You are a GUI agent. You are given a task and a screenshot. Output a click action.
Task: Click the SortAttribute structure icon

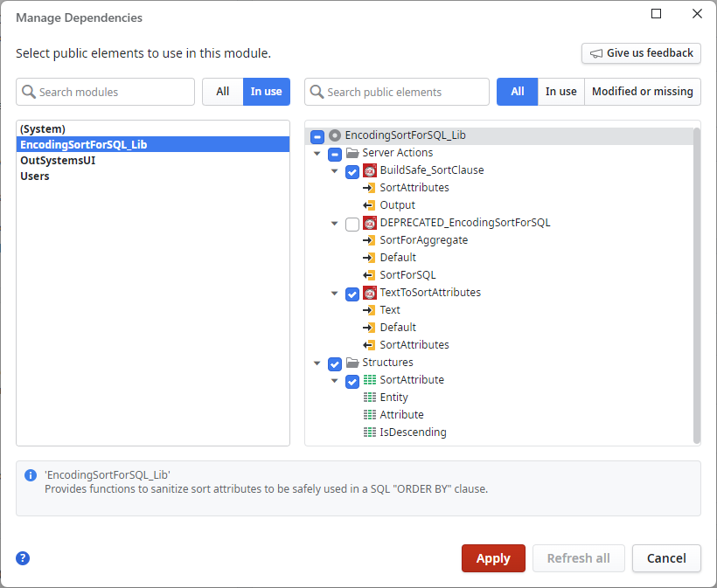point(369,380)
